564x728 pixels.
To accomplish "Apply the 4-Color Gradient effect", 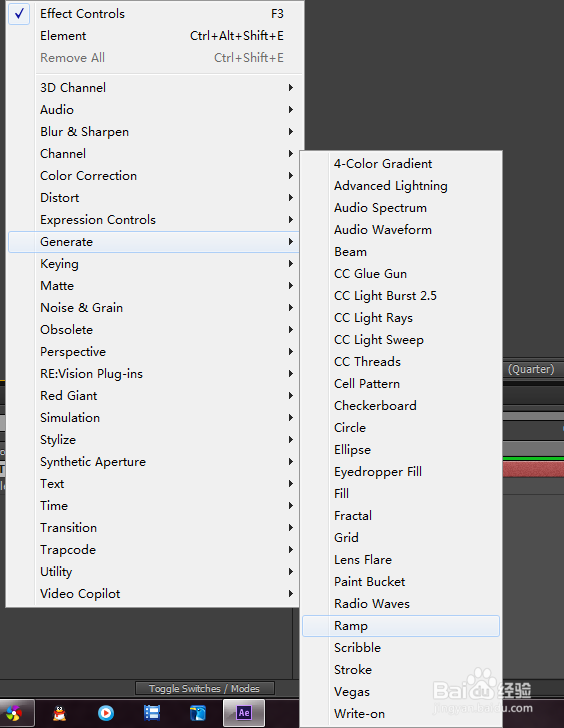I will pos(401,164).
